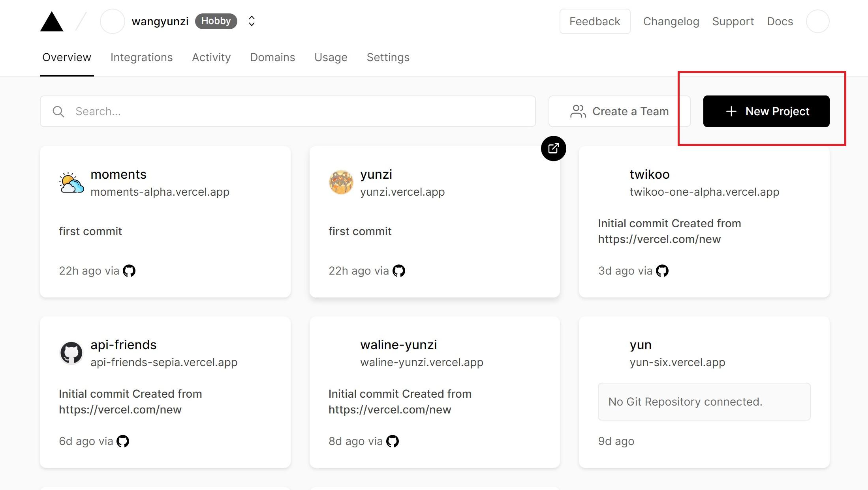
Task: Click the yunzi project avatar icon
Action: [x=341, y=182]
